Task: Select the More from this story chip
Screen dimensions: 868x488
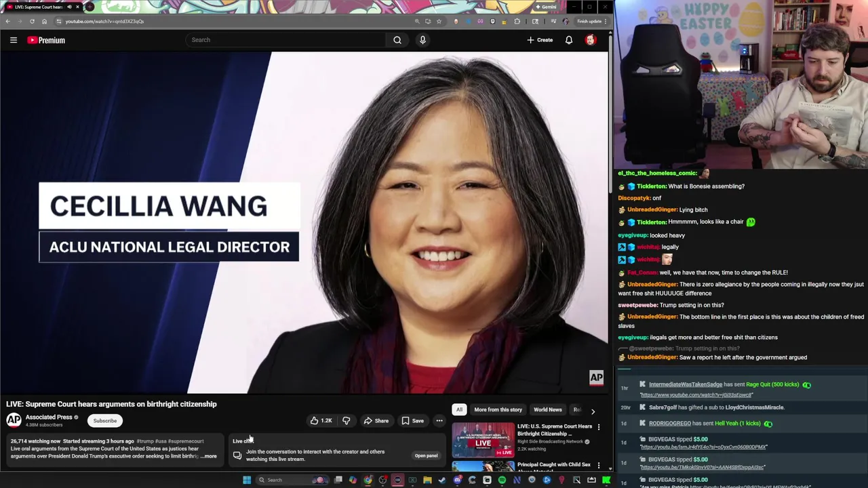Action: point(498,409)
